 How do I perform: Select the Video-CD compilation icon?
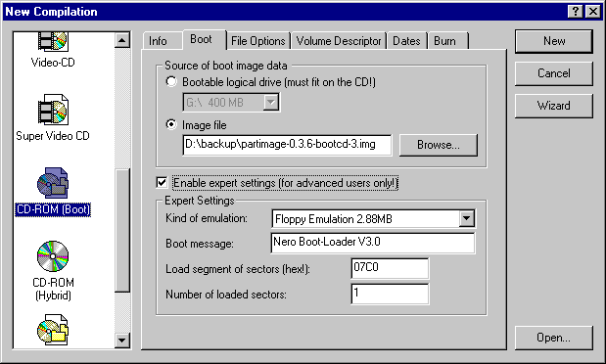tap(53, 42)
